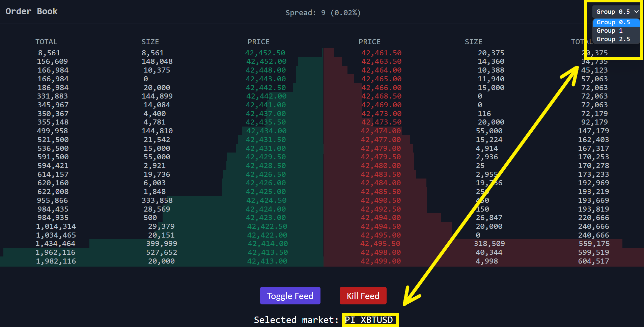This screenshot has width=644, height=327.
Task: Click bid total 1,434,464
Action: click(55, 244)
